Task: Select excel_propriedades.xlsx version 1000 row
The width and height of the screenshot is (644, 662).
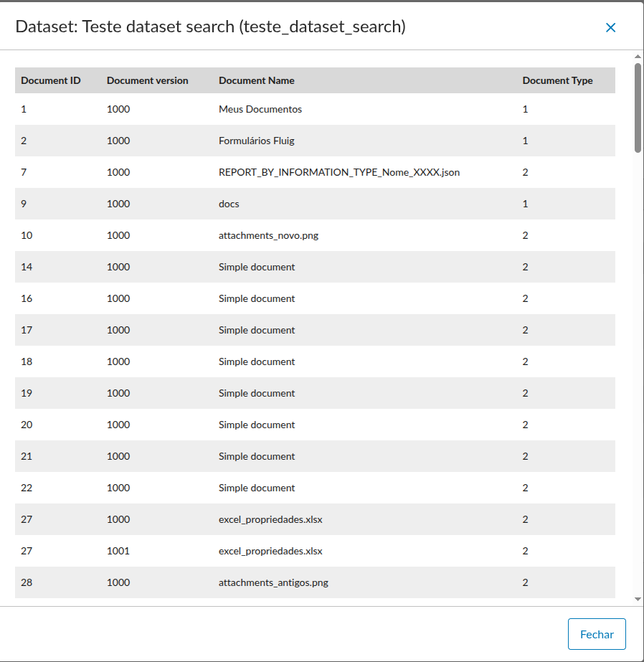Action: pos(270,519)
